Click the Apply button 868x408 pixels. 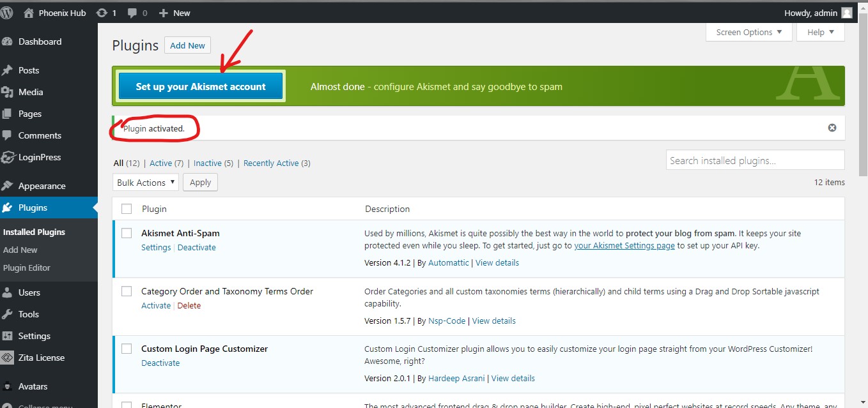[200, 182]
